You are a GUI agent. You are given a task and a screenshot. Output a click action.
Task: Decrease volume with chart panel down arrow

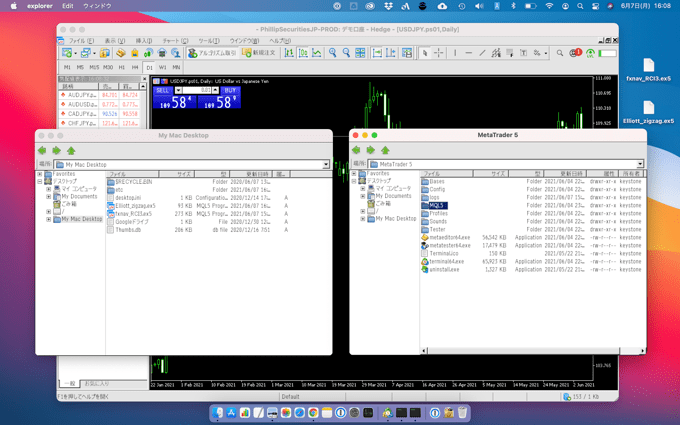[x=178, y=90]
